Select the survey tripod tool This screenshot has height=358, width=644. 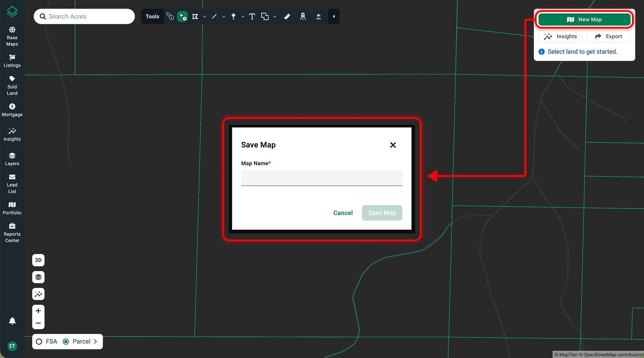tap(303, 17)
